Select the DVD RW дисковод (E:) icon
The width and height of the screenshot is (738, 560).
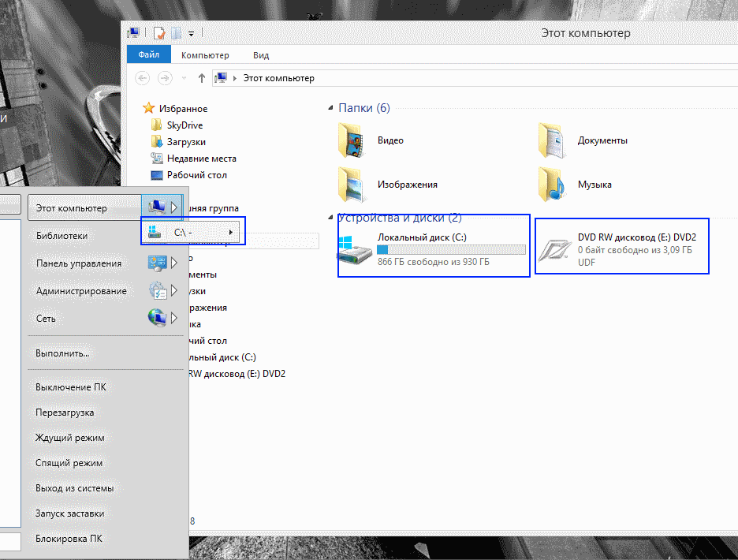(x=554, y=249)
